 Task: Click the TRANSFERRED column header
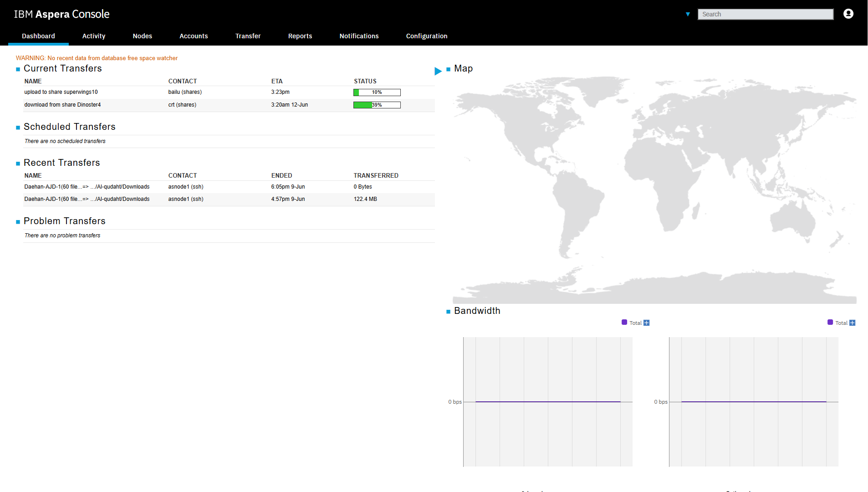376,175
